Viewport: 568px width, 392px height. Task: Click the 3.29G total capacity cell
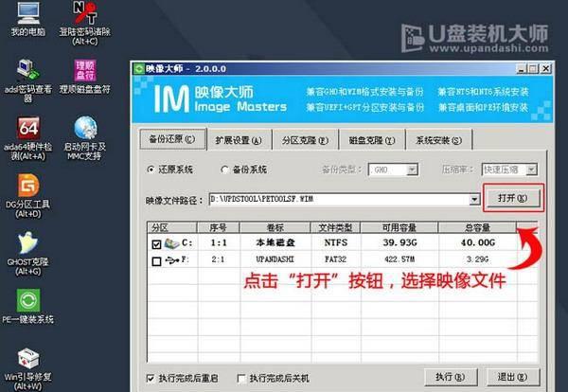click(x=478, y=259)
